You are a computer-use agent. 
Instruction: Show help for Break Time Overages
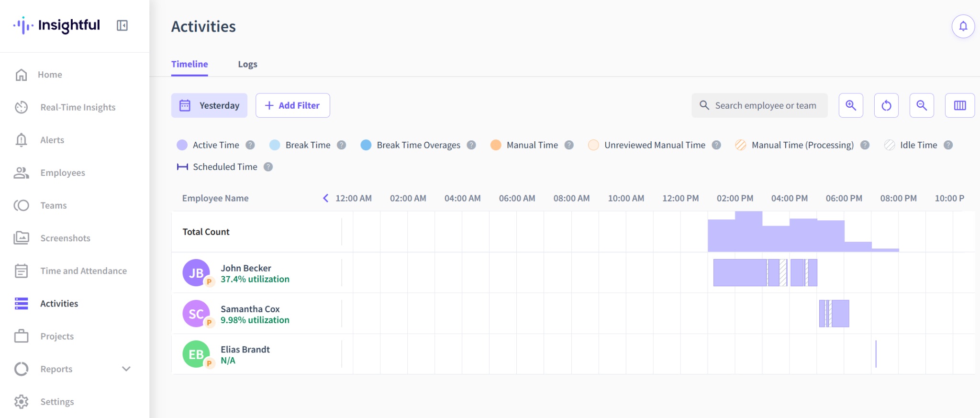coord(471,145)
